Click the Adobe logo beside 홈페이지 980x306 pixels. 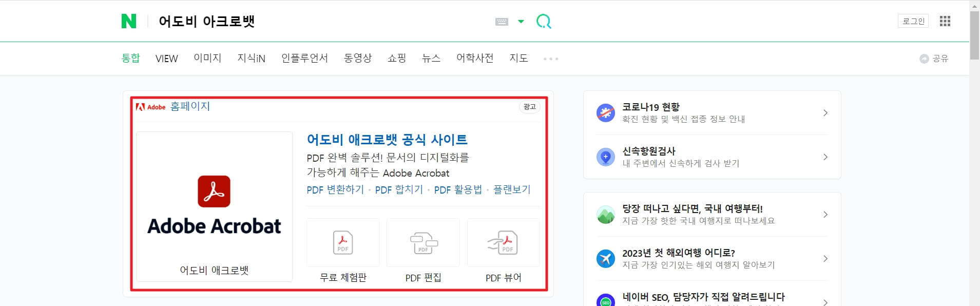click(x=150, y=107)
